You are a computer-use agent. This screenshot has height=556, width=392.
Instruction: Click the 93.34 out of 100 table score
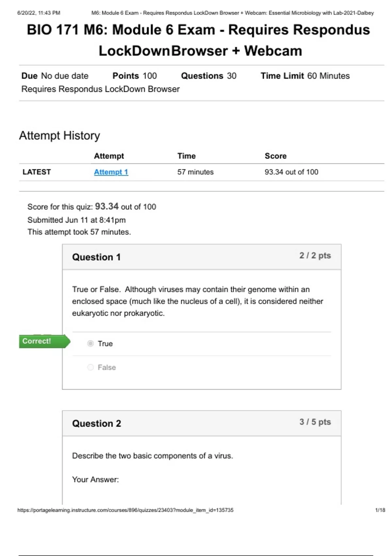tap(291, 172)
